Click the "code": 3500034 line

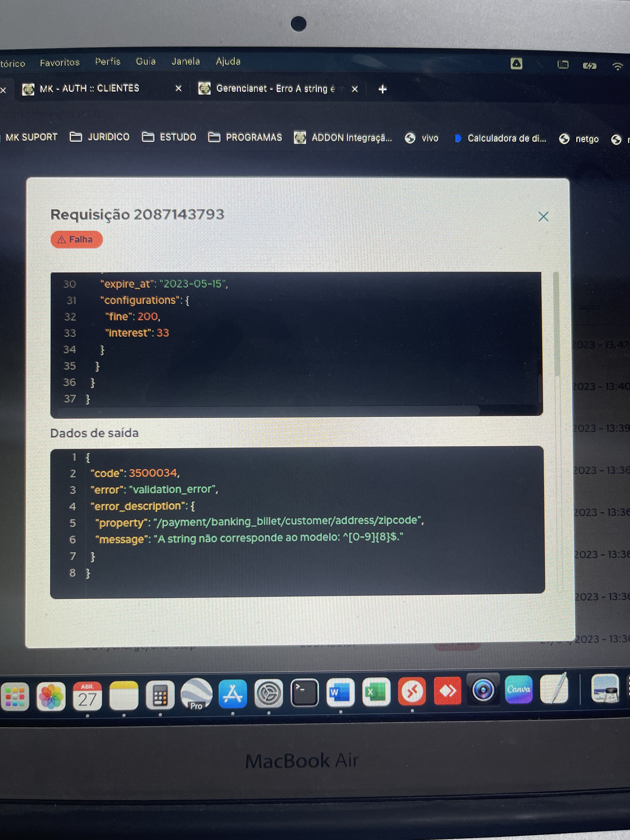coord(135,473)
